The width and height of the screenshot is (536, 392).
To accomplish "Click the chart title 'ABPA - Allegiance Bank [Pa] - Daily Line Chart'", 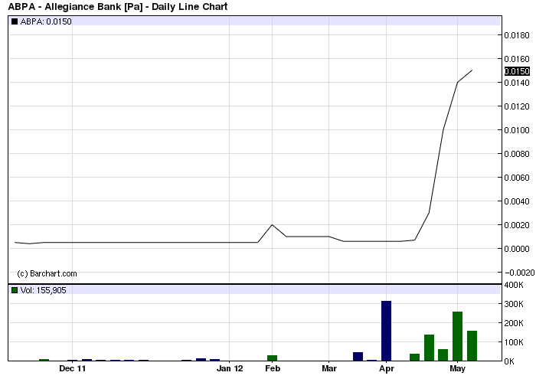I will 118,6.
